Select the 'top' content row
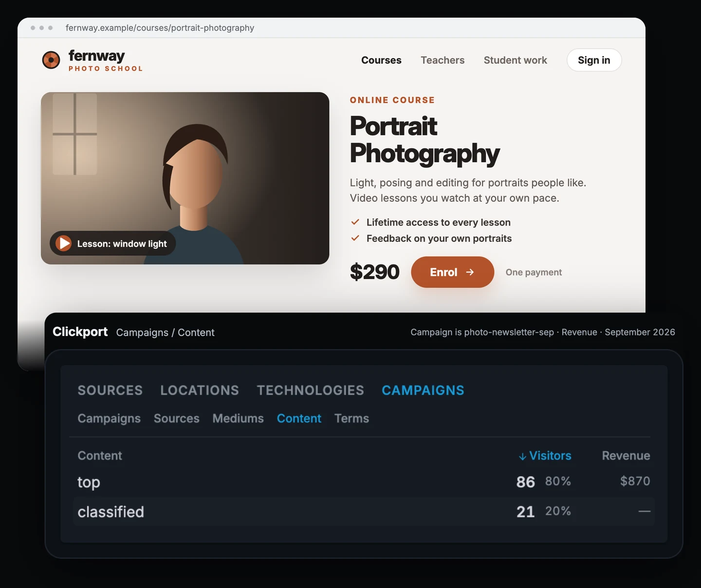The width and height of the screenshot is (701, 588). click(x=364, y=482)
